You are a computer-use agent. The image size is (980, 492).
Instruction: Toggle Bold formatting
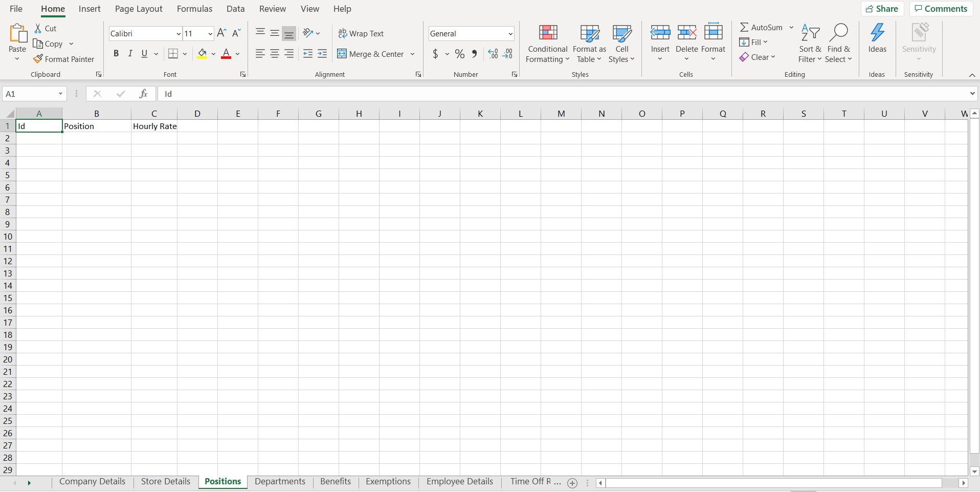click(116, 54)
